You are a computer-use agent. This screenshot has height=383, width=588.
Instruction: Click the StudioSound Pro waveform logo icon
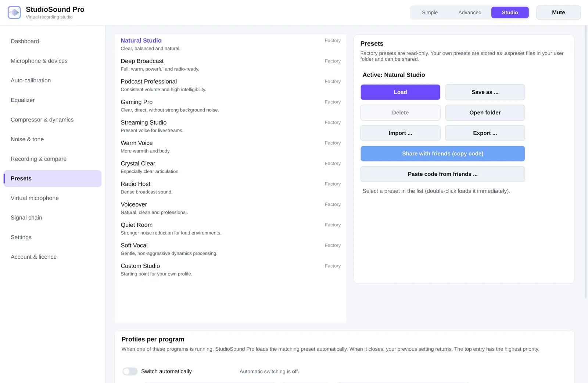click(14, 12)
